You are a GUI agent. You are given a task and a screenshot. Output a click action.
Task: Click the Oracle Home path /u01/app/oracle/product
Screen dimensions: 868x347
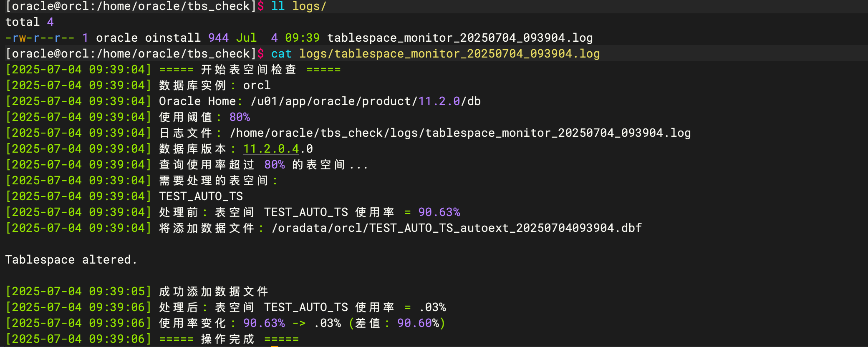click(334, 101)
